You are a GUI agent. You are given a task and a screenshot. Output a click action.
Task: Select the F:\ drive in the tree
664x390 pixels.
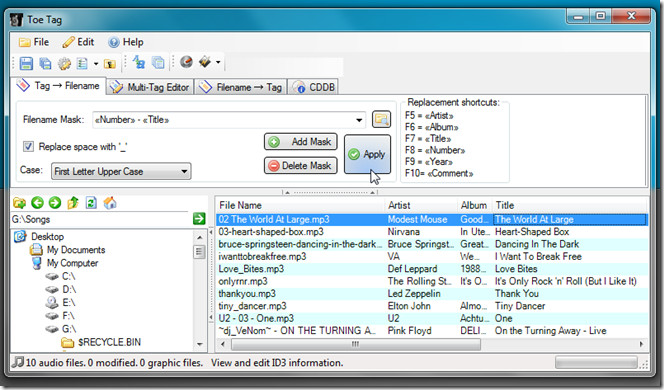pyautogui.click(x=68, y=316)
